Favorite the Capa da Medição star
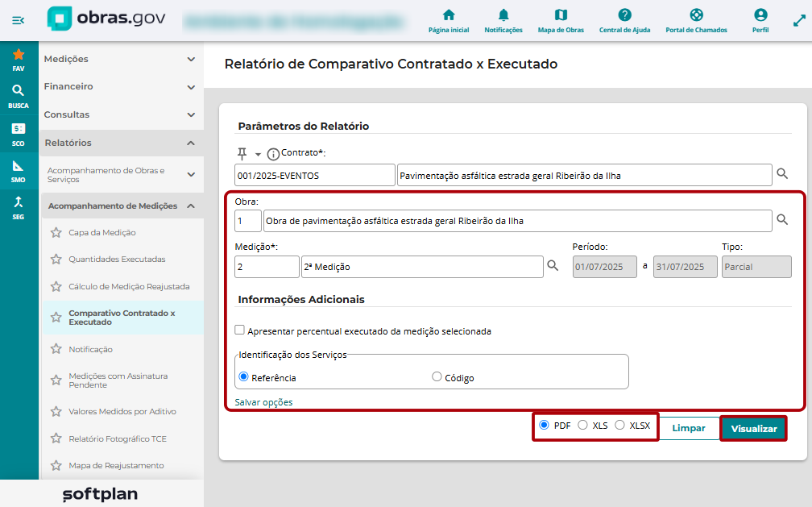Screen dimensions: 812x507 click(56, 233)
